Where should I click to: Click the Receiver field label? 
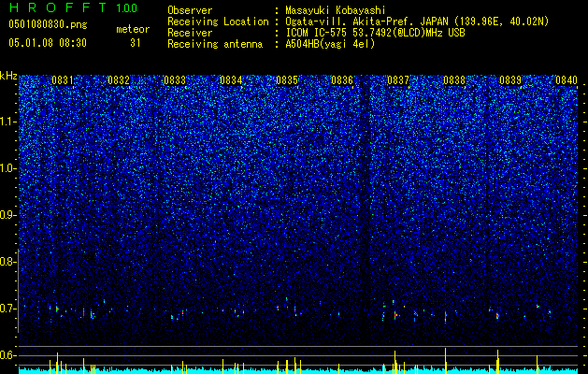190,33
